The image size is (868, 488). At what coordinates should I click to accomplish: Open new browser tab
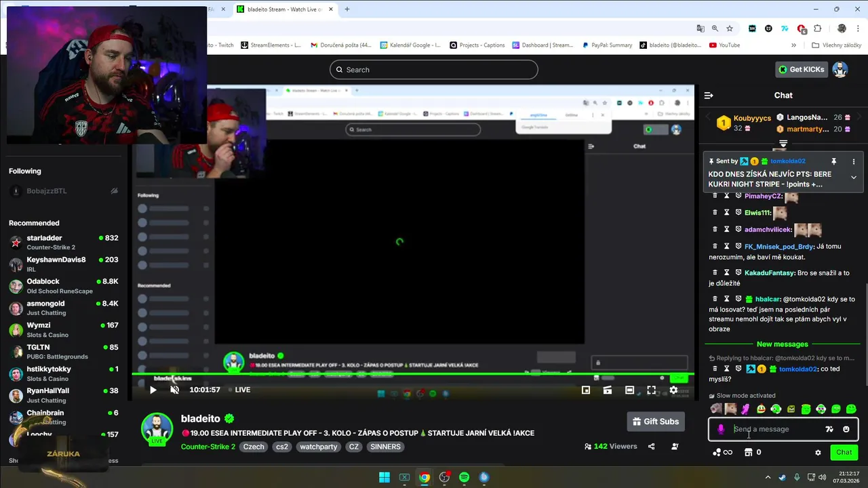(x=347, y=9)
